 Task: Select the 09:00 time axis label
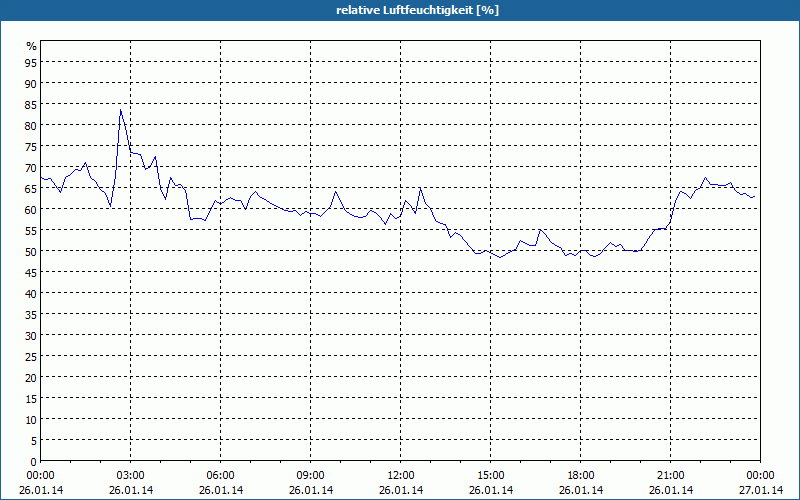tap(311, 475)
